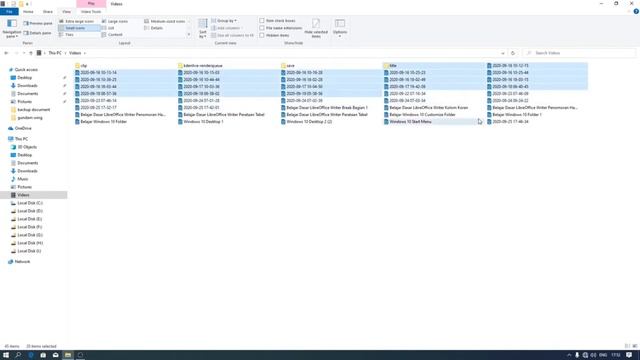Switch to the Share ribbon tab
The height and width of the screenshot is (360, 640).
(x=48, y=12)
